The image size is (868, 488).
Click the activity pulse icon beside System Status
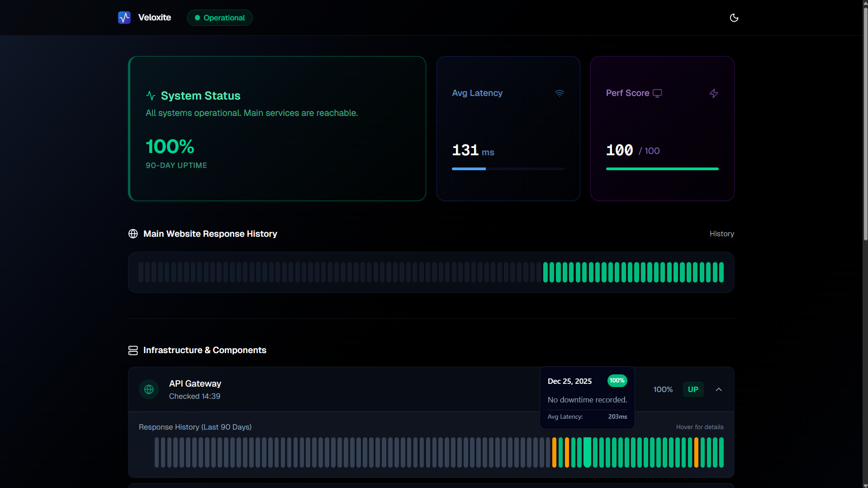[x=151, y=96]
